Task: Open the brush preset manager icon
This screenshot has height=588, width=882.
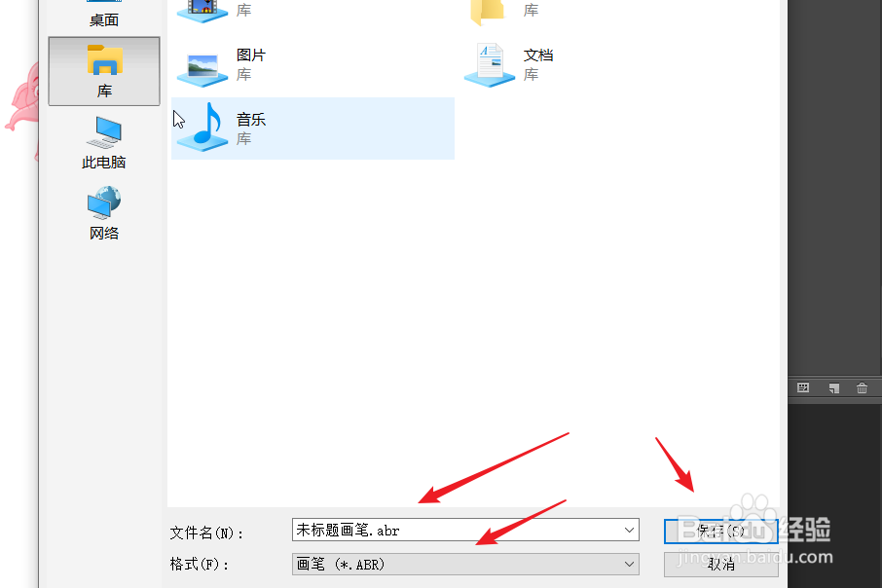Action: [803, 387]
